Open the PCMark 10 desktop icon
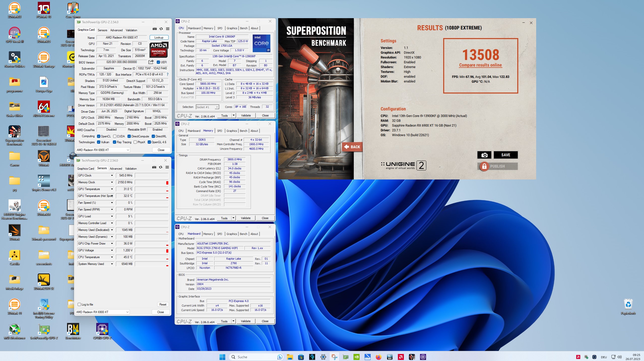This screenshot has width=644, height=361. tap(44, 10)
